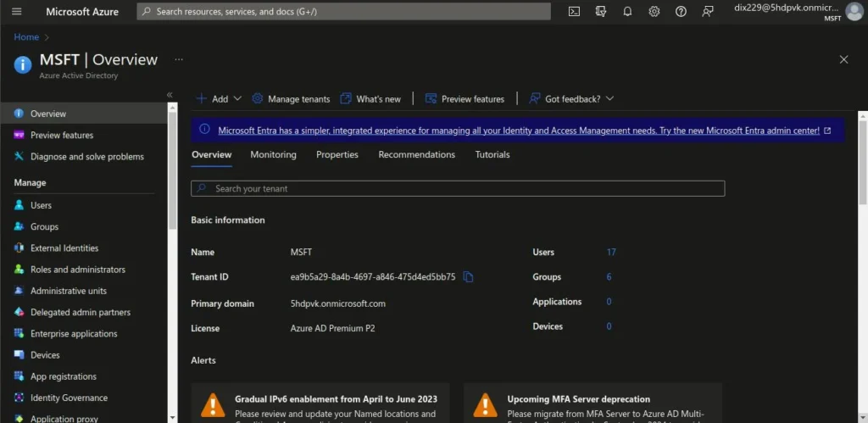Open Directories and subscriptions filter icon

tap(601, 12)
